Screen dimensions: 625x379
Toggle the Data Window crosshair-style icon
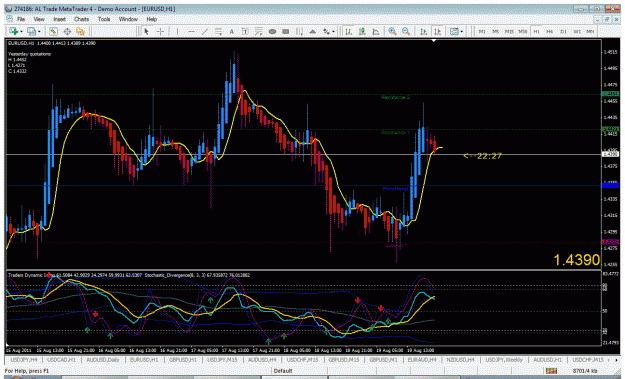67,31
